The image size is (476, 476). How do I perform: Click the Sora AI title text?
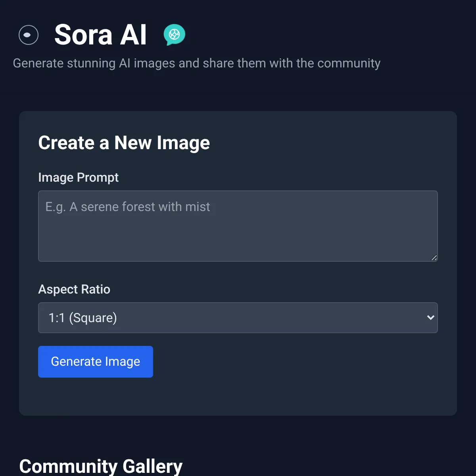[101, 35]
